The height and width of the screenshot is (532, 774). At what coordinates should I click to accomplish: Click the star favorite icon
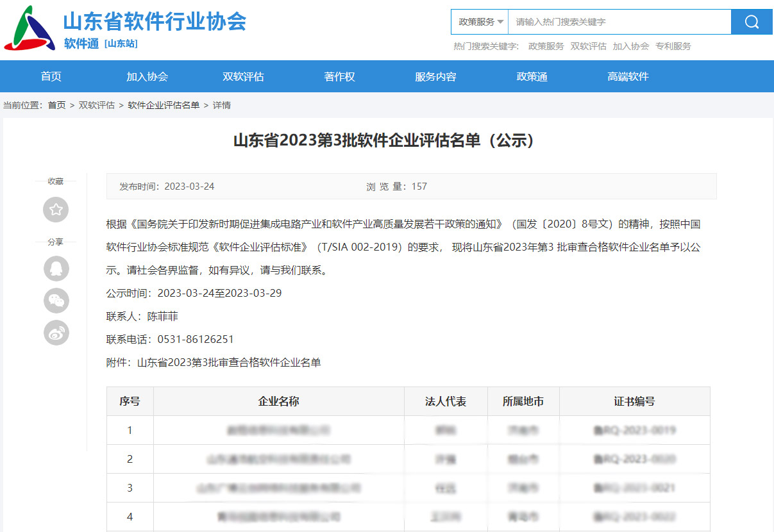click(56, 210)
